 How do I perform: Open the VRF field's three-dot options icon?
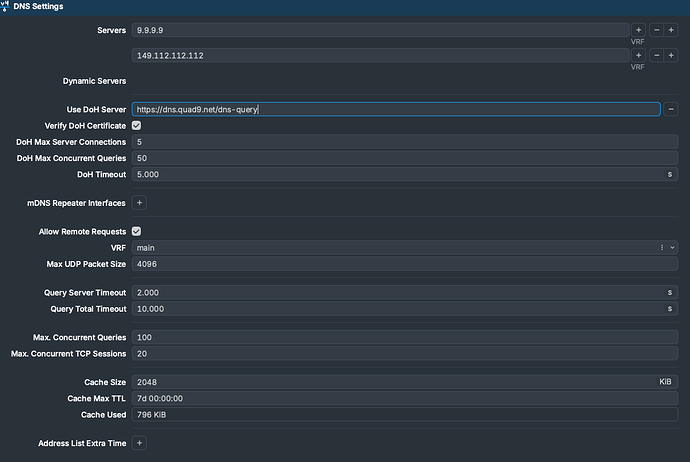pos(662,248)
